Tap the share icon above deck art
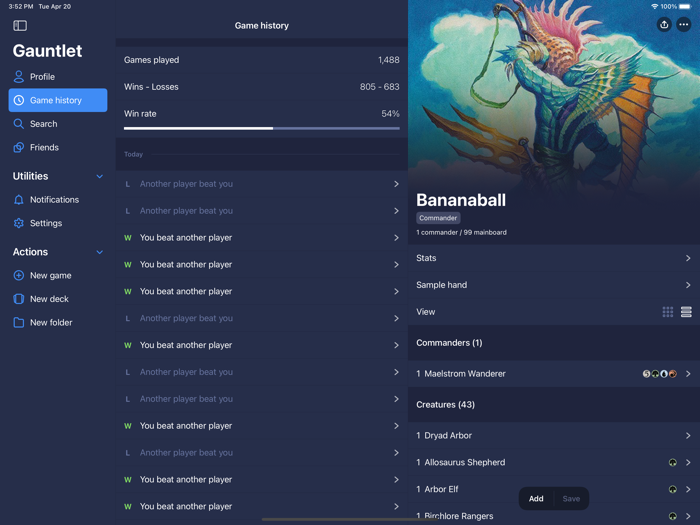The image size is (700, 525). point(664,25)
